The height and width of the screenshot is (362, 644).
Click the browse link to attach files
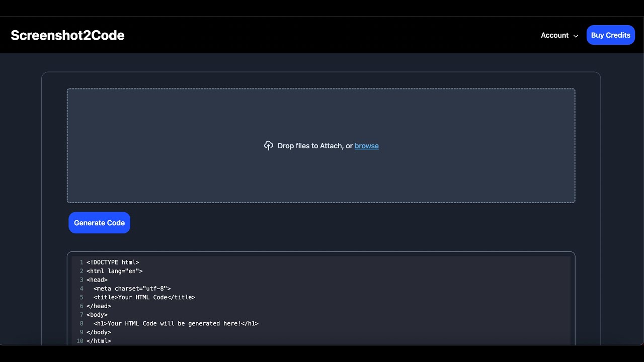[366, 146]
